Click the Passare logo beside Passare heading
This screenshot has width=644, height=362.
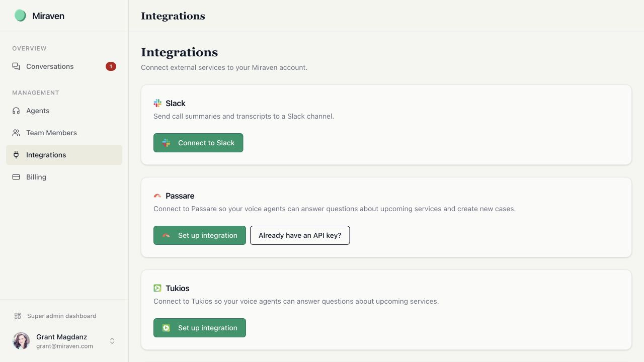157,196
